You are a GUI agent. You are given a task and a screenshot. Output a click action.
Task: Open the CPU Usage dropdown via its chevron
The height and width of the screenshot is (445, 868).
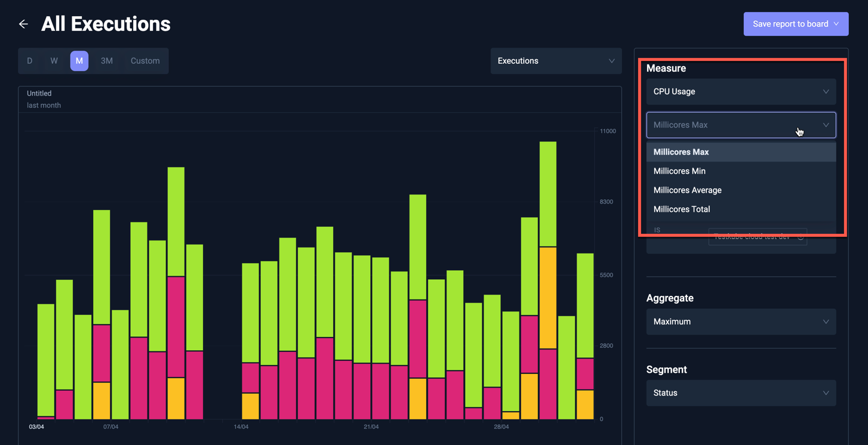coord(827,91)
